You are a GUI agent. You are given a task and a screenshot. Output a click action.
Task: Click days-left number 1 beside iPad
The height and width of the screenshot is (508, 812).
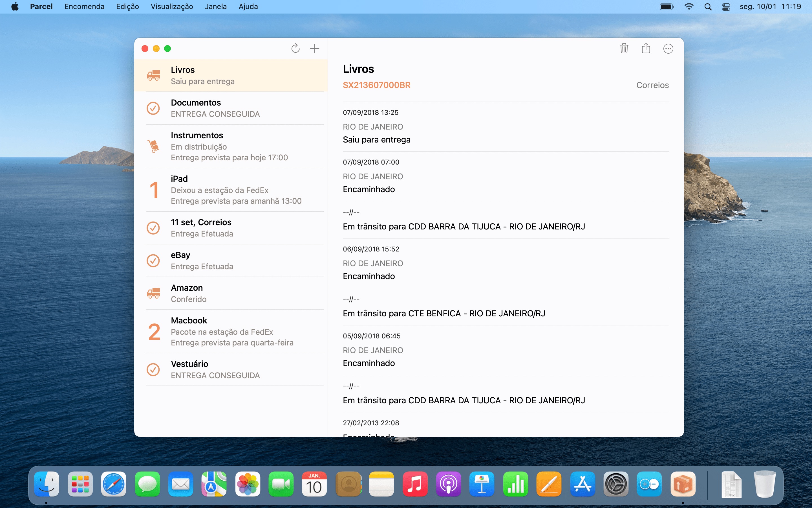[154, 190]
